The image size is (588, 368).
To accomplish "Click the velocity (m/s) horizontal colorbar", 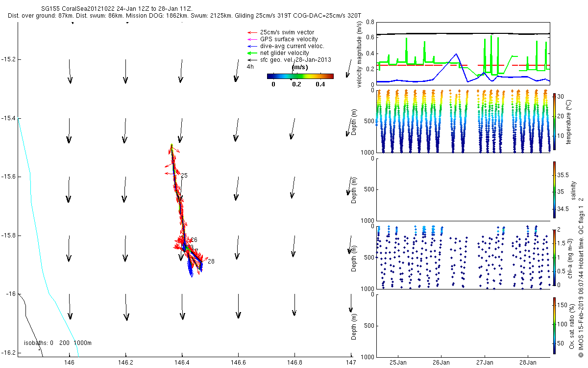I will pyautogui.click(x=300, y=76).
